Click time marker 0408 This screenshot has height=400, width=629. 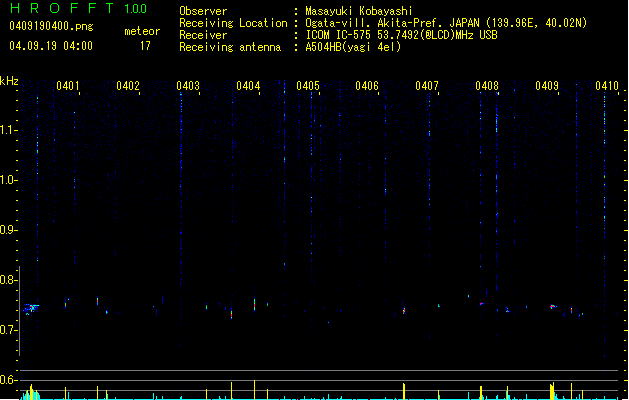click(x=487, y=86)
